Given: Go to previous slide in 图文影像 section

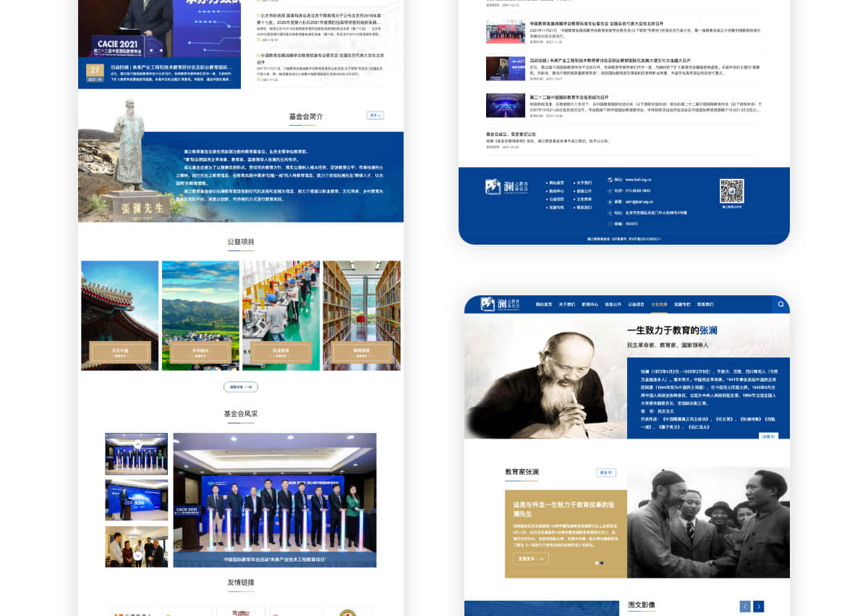Looking at the screenshot, I should pyautogui.click(x=745, y=607).
